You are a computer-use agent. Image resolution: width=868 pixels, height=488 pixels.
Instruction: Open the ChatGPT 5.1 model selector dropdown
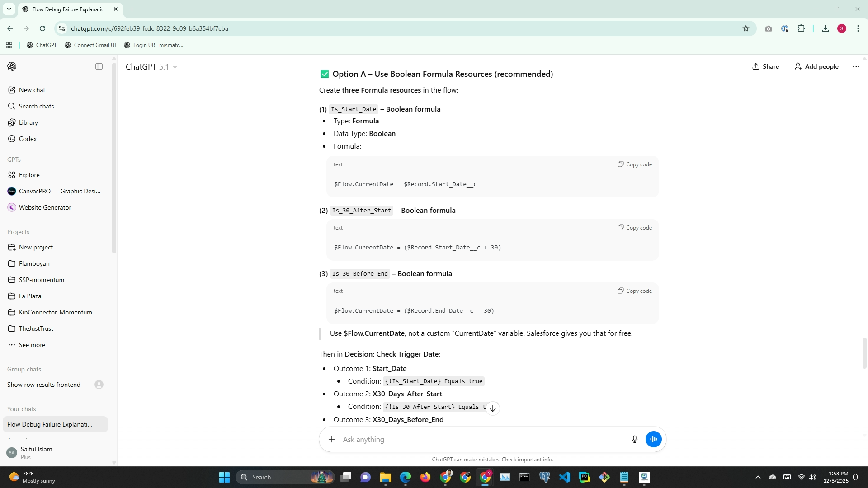pos(151,67)
